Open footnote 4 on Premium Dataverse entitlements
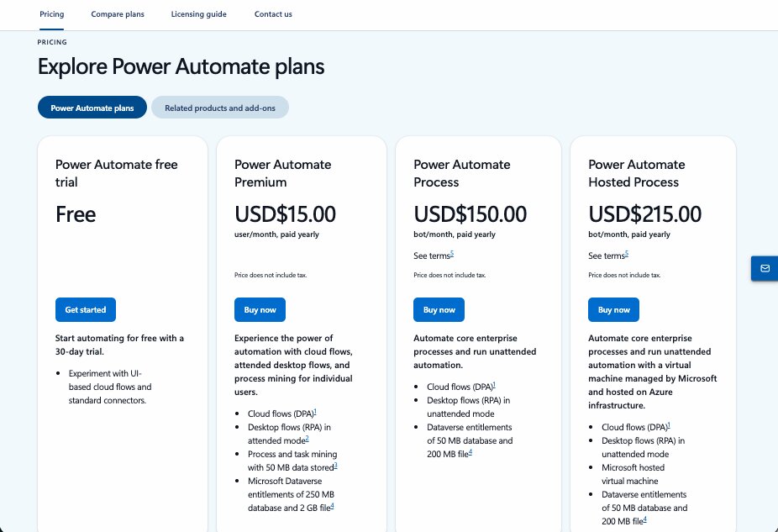The height and width of the screenshot is (532, 778). pyautogui.click(x=331, y=507)
